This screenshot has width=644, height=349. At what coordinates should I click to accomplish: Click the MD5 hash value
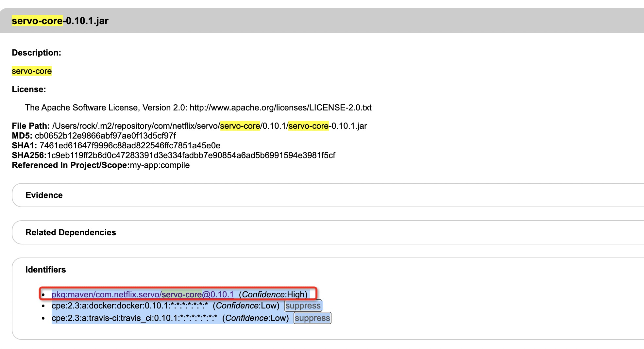(105, 136)
